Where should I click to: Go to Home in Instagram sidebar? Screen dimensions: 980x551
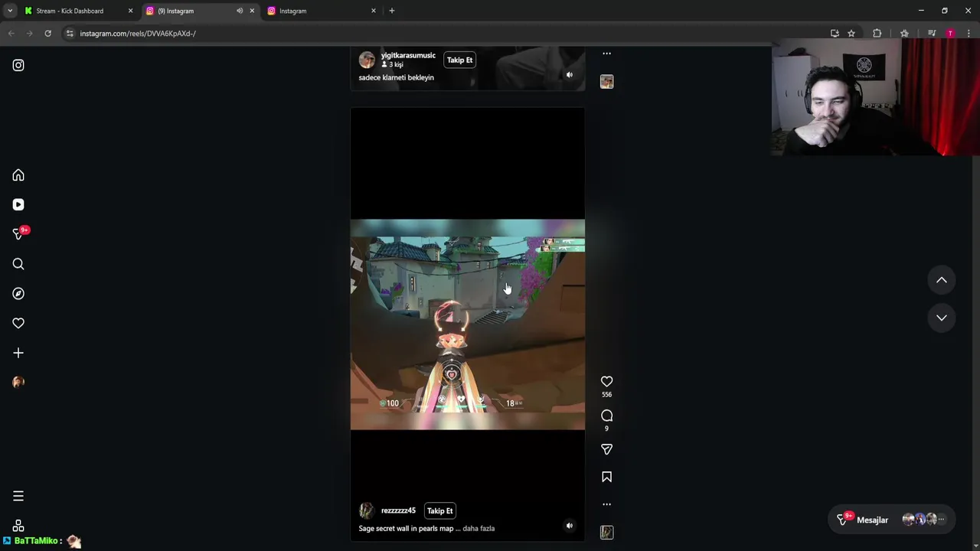pos(18,175)
